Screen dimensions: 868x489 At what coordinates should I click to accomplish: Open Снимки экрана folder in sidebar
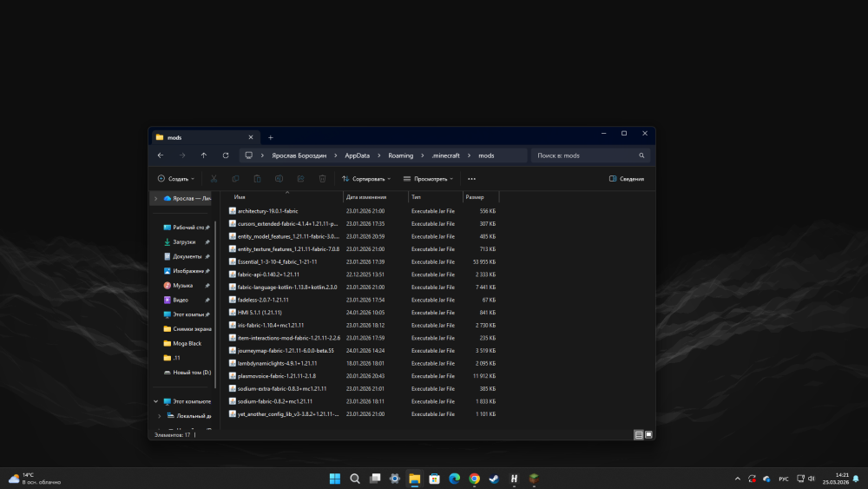click(x=186, y=329)
